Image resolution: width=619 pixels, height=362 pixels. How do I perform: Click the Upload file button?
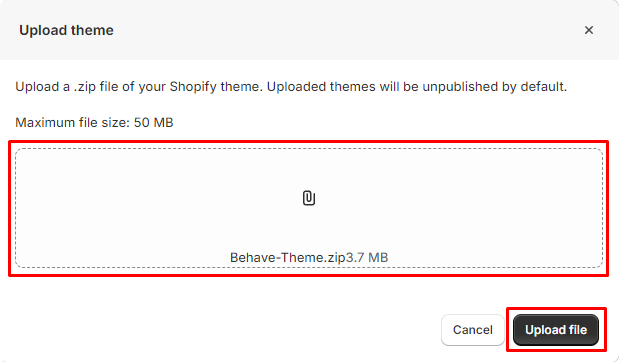coord(556,330)
